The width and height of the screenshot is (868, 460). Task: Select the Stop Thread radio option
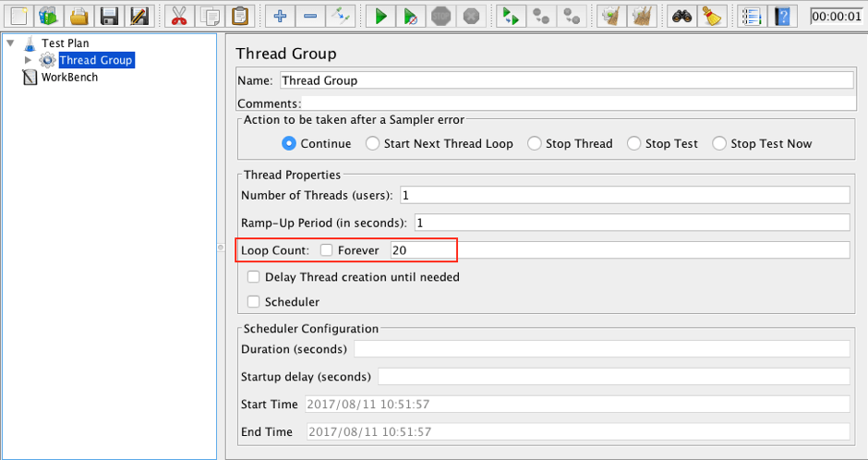point(534,144)
